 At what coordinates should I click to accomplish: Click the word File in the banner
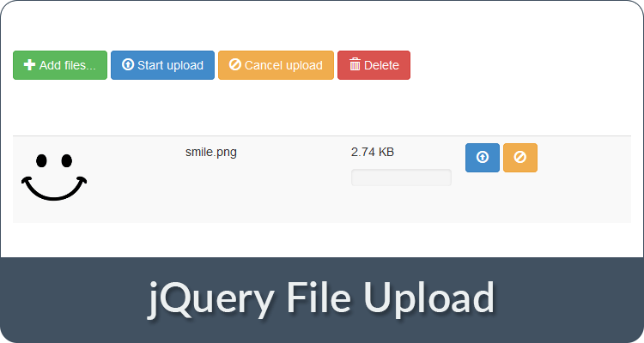(x=319, y=297)
